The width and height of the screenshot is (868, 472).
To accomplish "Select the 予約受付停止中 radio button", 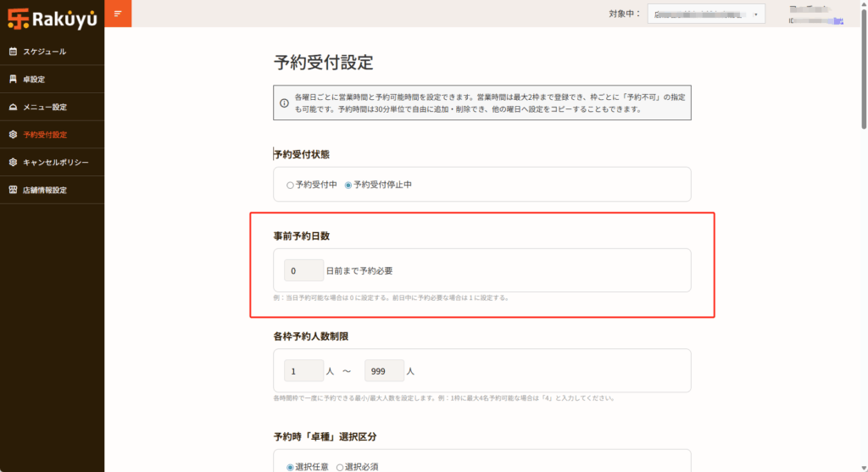I will pyautogui.click(x=348, y=185).
